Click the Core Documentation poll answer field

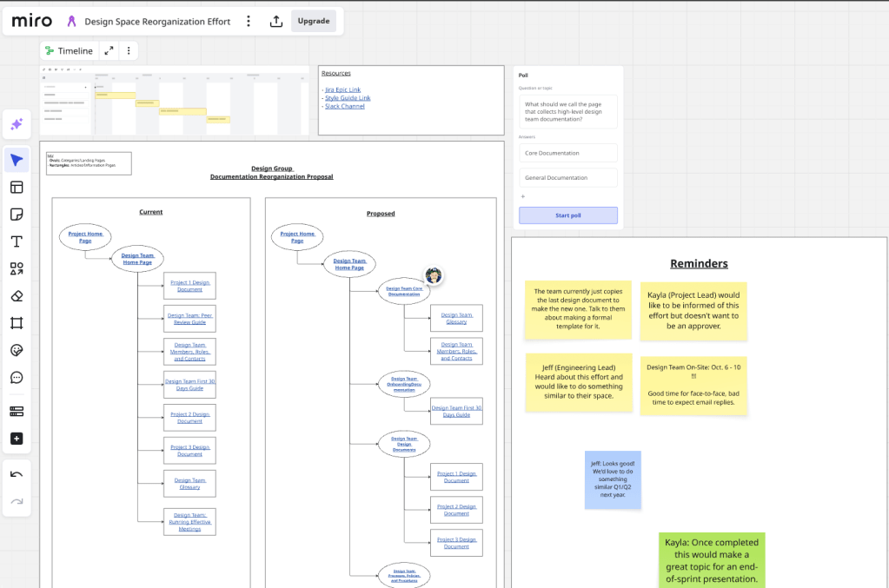(567, 153)
